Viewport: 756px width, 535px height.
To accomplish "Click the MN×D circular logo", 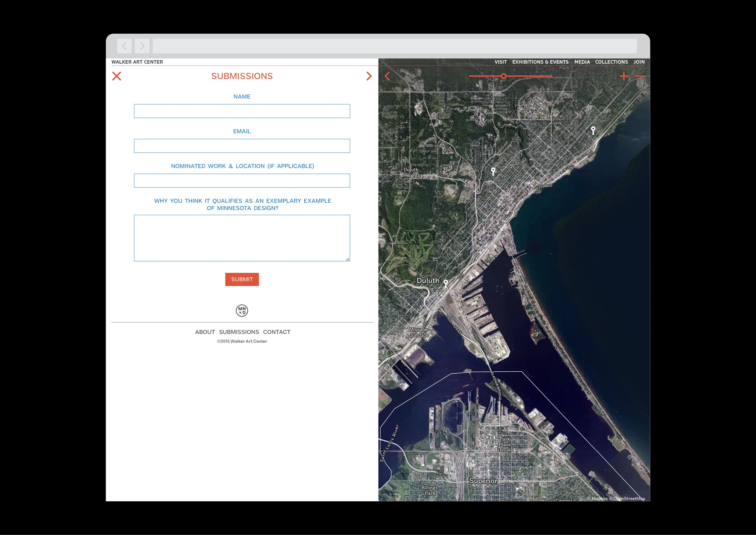I will pyautogui.click(x=242, y=310).
